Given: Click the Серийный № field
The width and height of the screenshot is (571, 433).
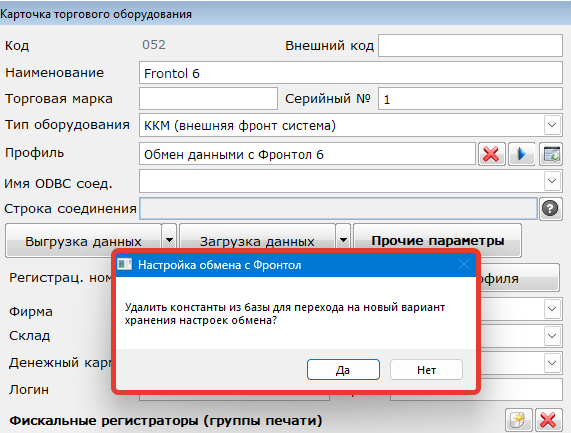Looking at the screenshot, I should pyautogui.click(x=470, y=99).
